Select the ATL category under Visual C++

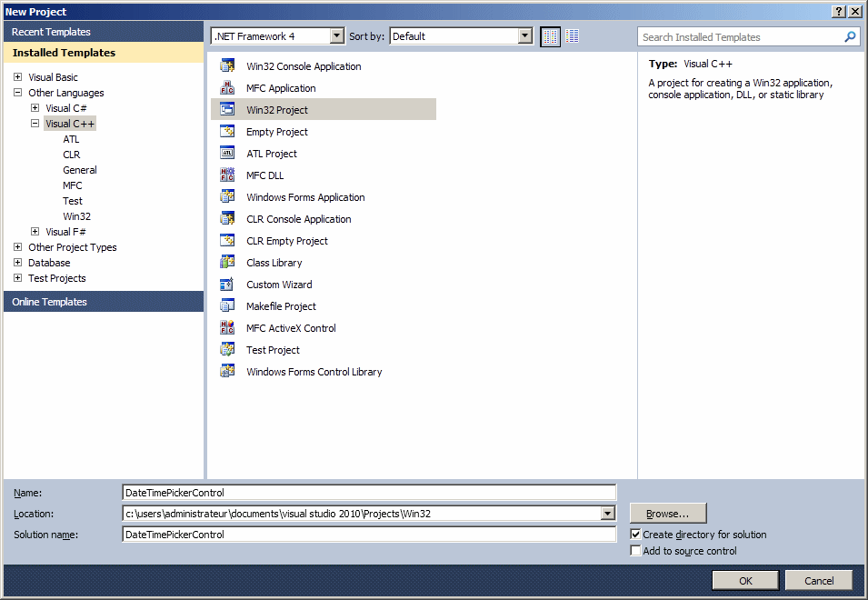pos(71,139)
